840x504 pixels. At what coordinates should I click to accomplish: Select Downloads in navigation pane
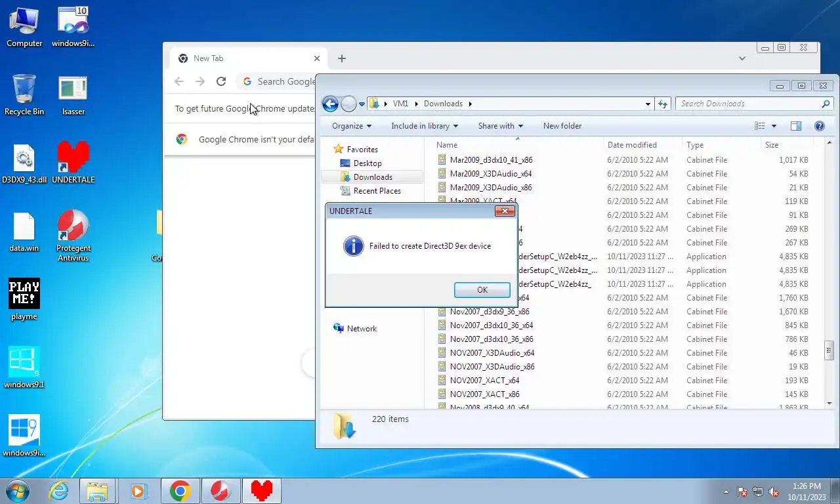coord(372,177)
